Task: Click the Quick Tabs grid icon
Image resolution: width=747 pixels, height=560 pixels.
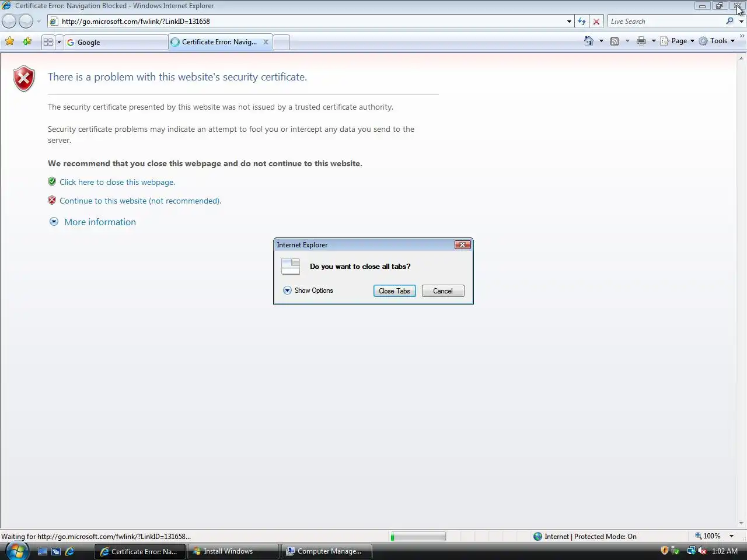Action: click(x=48, y=42)
